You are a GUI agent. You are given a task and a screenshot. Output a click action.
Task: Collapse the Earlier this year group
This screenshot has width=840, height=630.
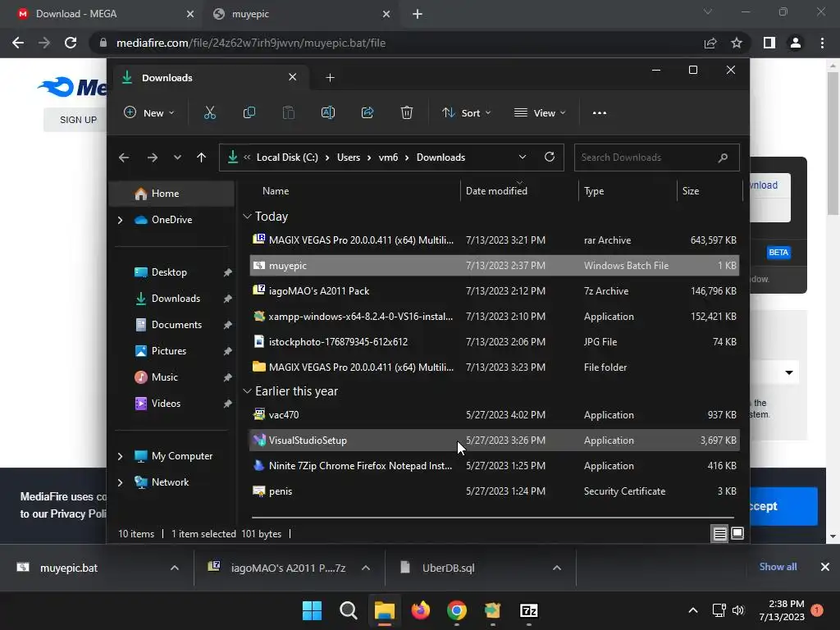point(247,391)
